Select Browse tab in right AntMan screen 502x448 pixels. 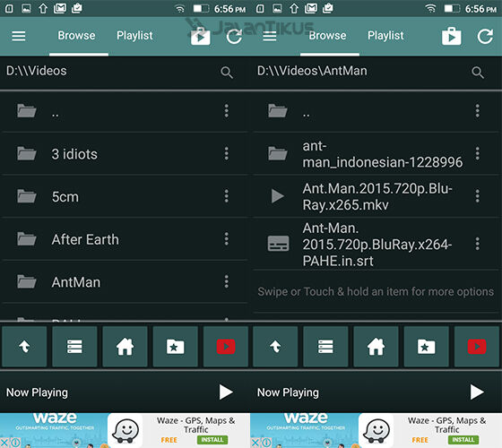coord(327,36)
